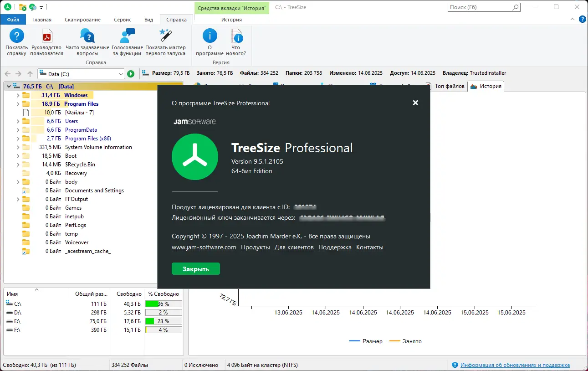
Task: Collapse the ribbon with the chevron arrow
Action: (573, 19)
